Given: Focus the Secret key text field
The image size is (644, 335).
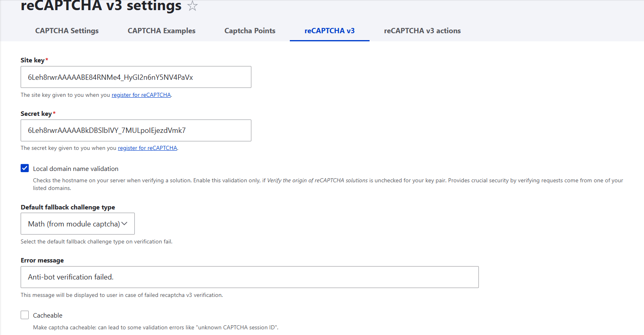Looking at the screenshot, I should pos(136,130).
